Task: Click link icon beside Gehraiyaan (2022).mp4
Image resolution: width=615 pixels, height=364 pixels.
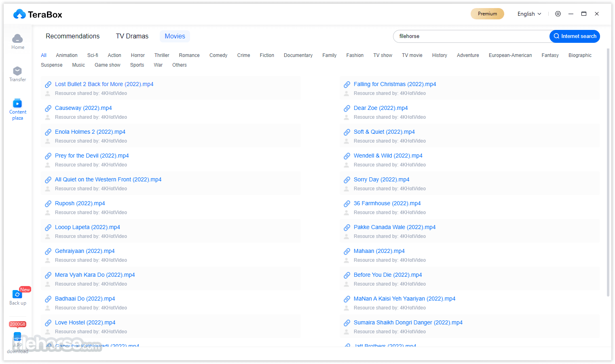Action: click(x=48, y=251)
